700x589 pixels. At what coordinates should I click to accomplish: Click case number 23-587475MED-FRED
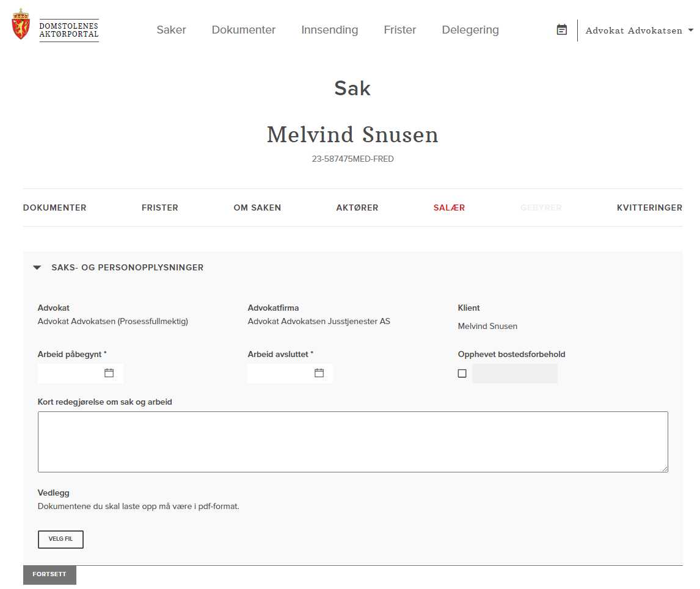[352, 159]
